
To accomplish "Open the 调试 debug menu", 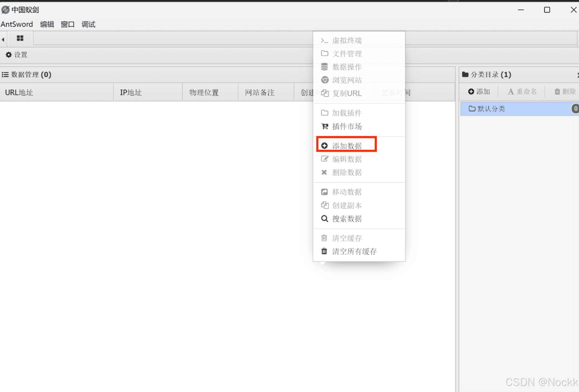I will [x=88, y=24].
